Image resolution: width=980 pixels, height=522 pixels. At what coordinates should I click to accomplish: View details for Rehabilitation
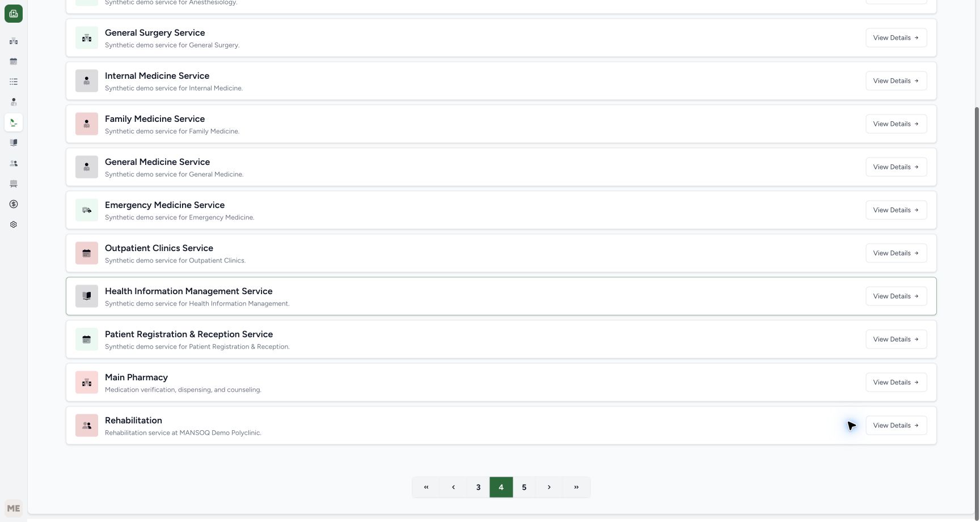click(896, 426)
